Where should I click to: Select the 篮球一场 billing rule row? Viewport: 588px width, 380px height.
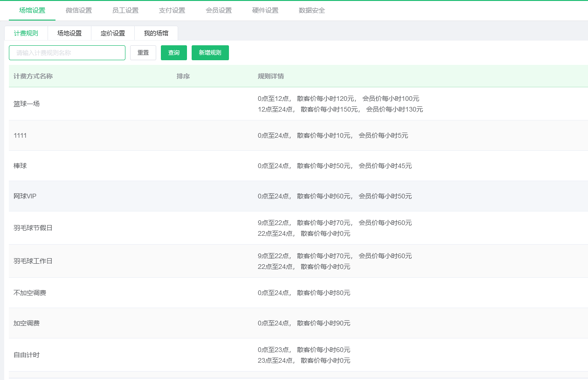click(27, 104)
